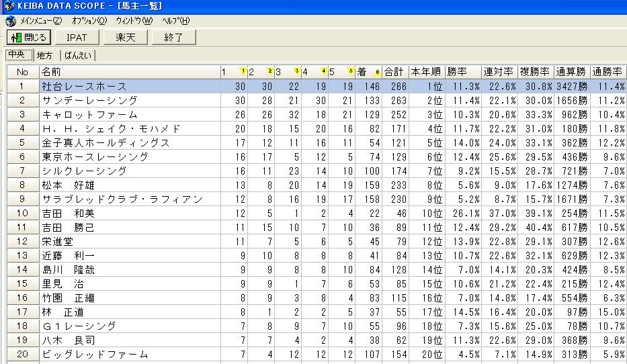Click the globe icon beside メインメニュー
The width and height of the screenshot is (627, 364).
(11, 21)
